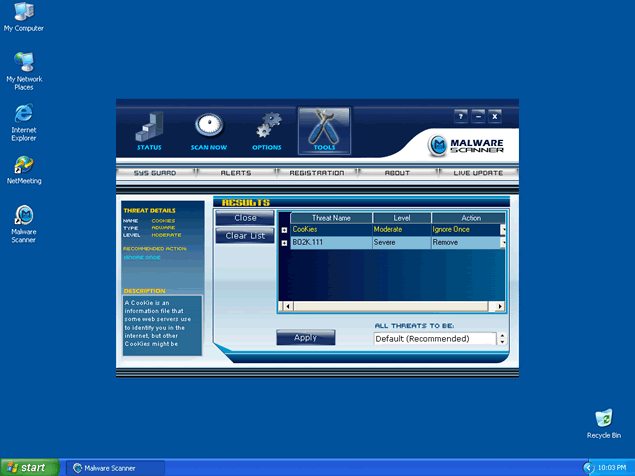Viewport: 635px width, 476px height.
Task: Expand the CooKies threat row
Action: pyautogui.click(x=284, y=230)
